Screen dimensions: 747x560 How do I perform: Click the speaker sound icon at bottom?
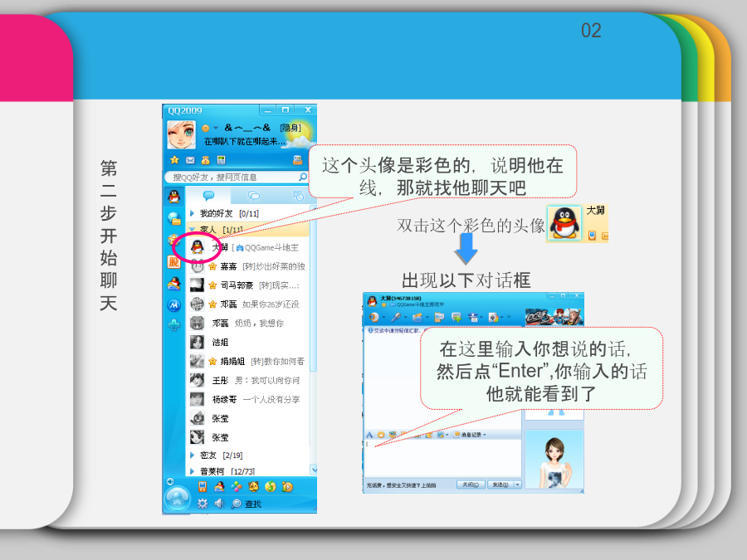[219, 504]
